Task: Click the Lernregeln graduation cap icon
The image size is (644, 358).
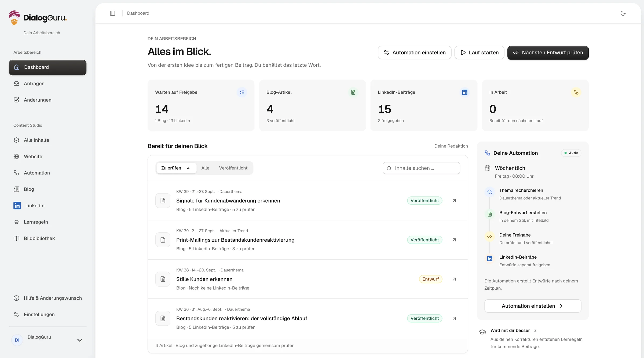Action: pyautogui.click(x=16, y=222)
